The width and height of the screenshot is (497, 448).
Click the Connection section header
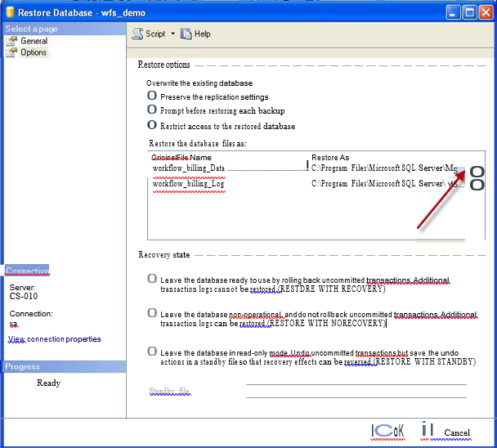[27, 271]
